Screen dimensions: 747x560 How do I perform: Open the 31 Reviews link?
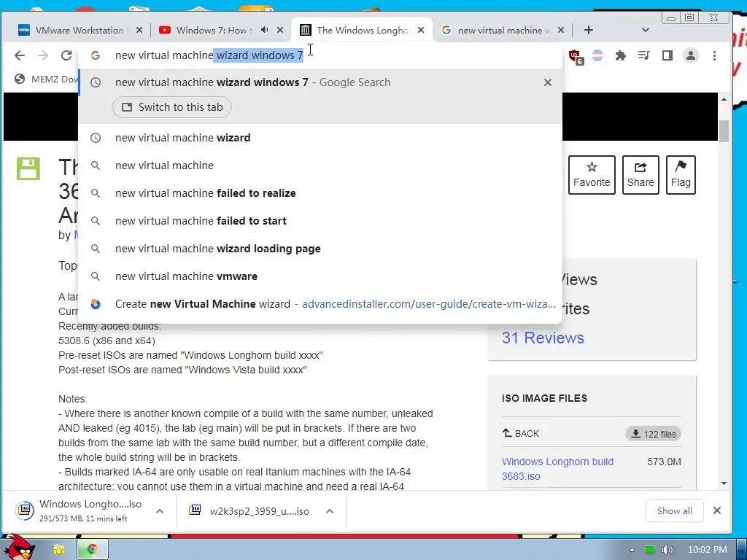tap(543, 338)
